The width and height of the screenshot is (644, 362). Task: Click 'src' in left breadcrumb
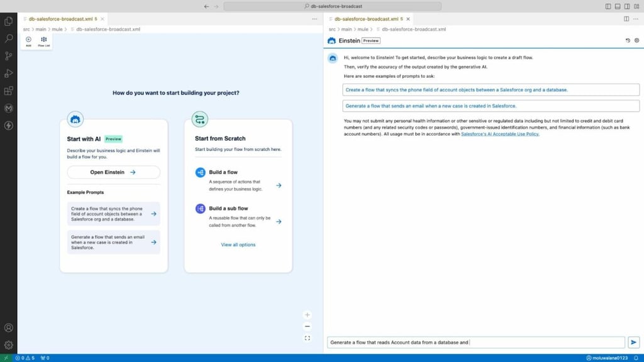tap(26, 29)
